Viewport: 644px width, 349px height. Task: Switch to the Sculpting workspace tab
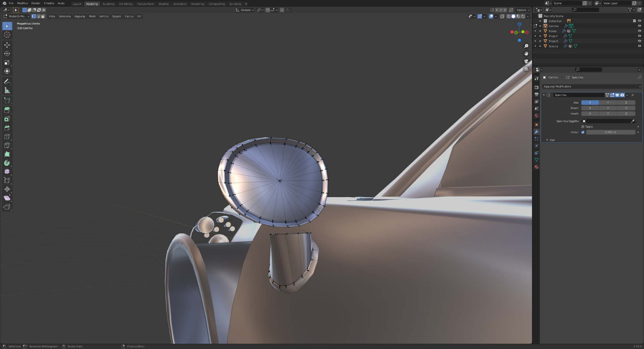[108, 4]
